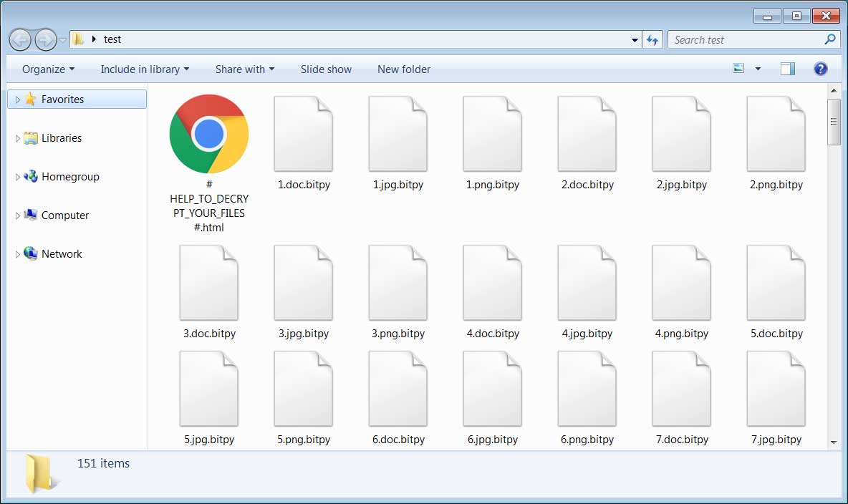
Task: Click the refresh button beside address bar
Action: coord(652,40)
